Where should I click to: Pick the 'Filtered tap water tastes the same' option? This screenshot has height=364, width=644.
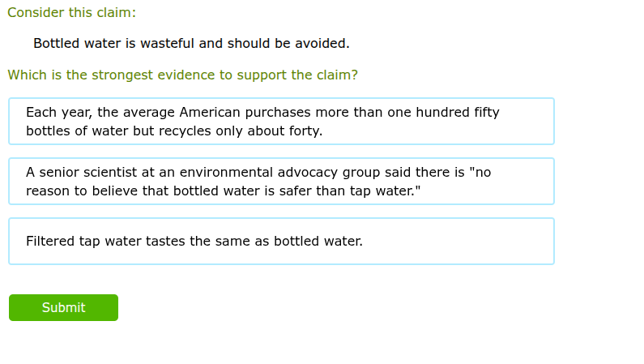(x=281, y=241)
